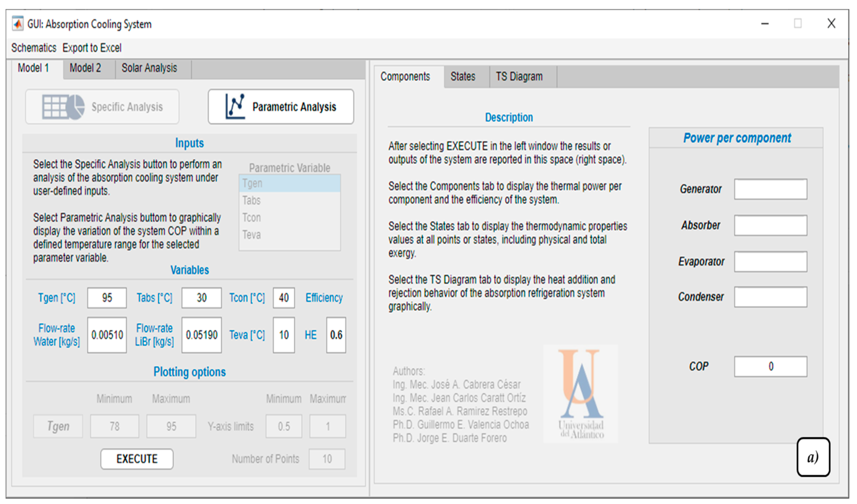Select Tcon in Parametric Variable list

click(x=290, y=218)
